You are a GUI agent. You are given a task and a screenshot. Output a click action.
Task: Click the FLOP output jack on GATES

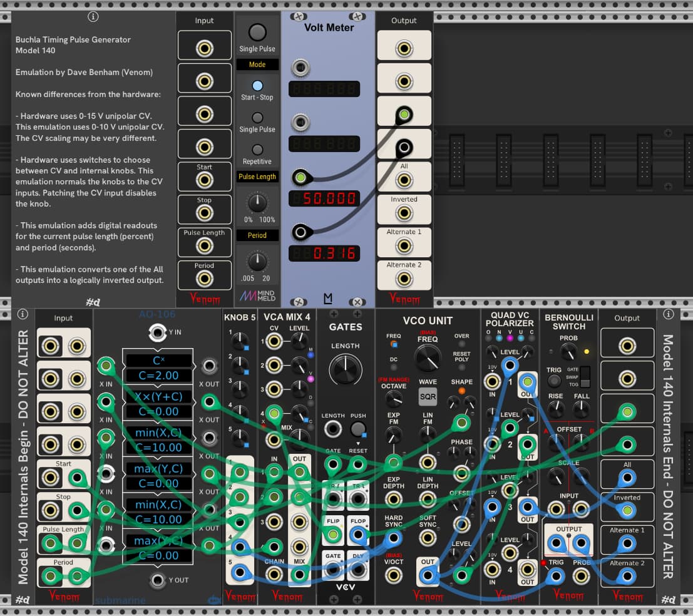coord(357,535)
